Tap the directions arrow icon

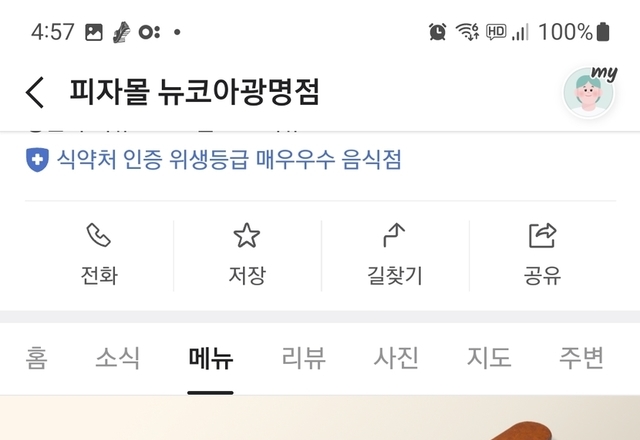394,235
